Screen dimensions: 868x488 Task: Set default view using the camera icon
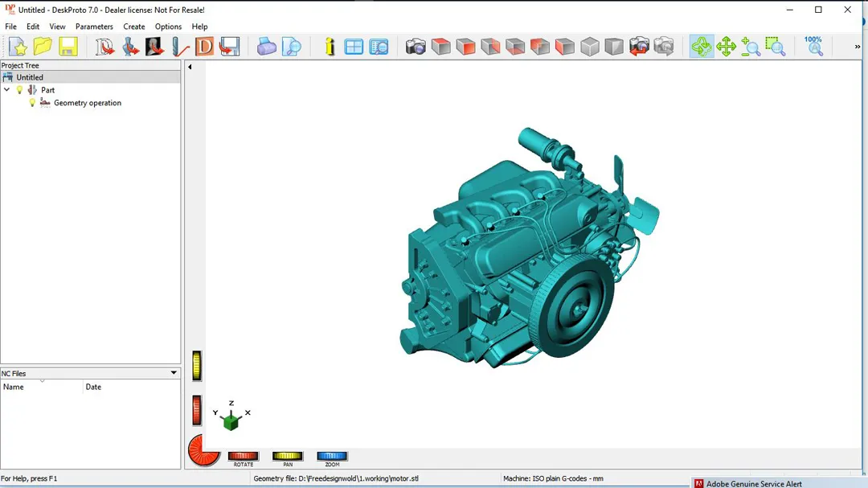click(x=416, y=47)
